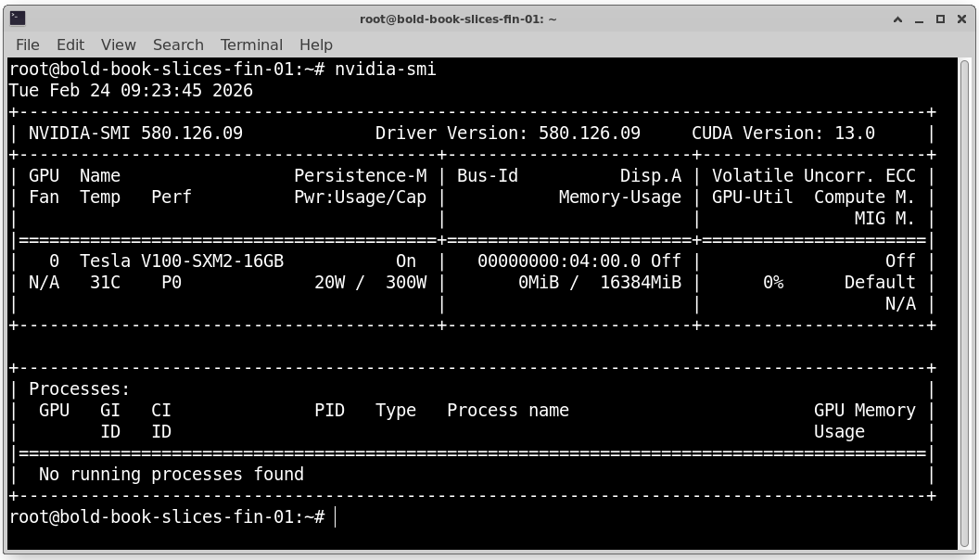Maximize the terminal window
Viewport: 979px width, 560px height.
[940, 19]
